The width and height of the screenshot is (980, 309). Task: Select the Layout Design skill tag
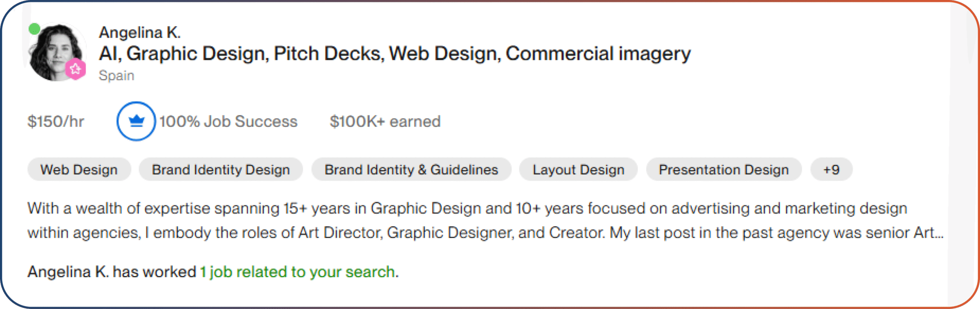(x=578, y=169)
